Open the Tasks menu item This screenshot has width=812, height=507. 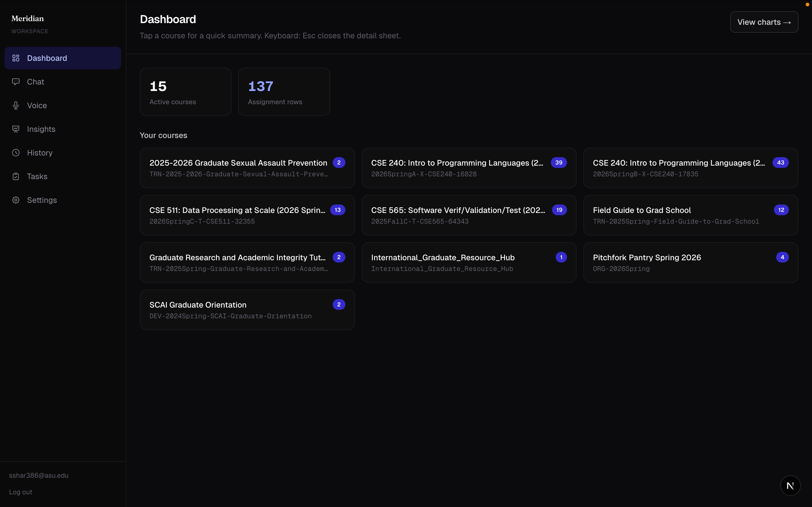click(x=37, y=176)
